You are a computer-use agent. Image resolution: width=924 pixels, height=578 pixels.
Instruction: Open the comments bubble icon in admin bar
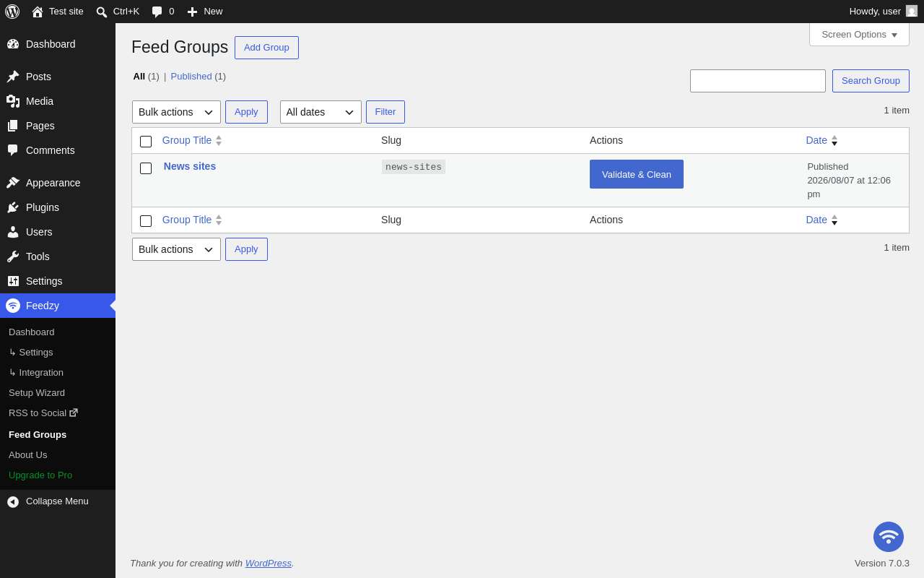[157, 12]
